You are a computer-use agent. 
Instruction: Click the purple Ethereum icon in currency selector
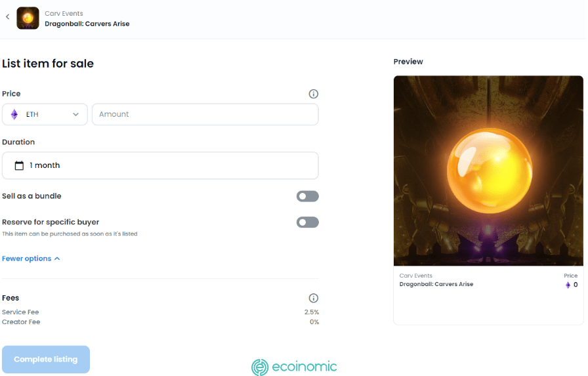(x=14, y=114)
